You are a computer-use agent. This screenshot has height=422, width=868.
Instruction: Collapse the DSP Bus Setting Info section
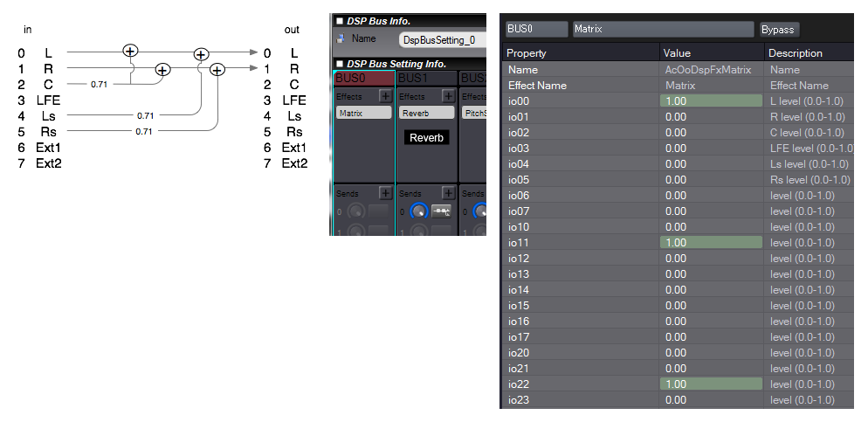click(x=340, y=64)
